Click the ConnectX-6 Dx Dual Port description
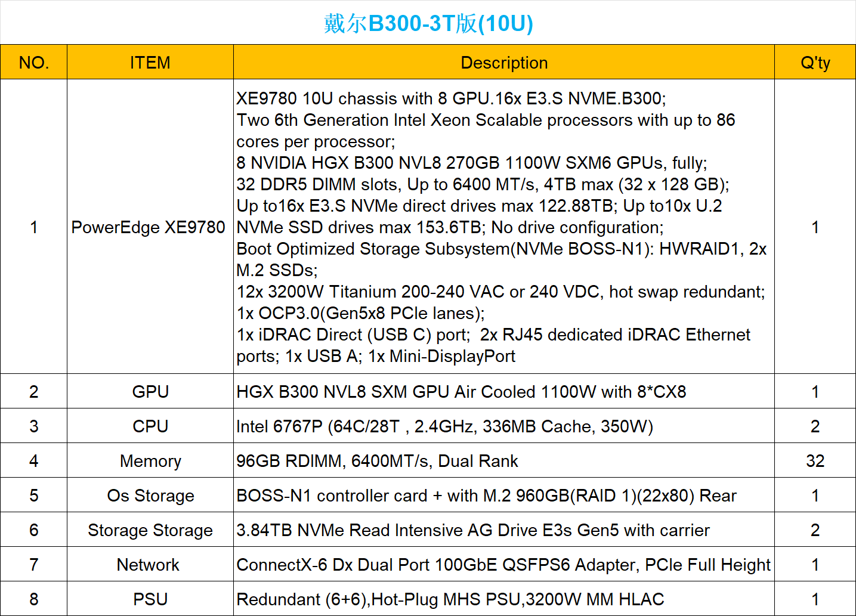This screenshot has width=856, height=616. [x=504, y=564]
